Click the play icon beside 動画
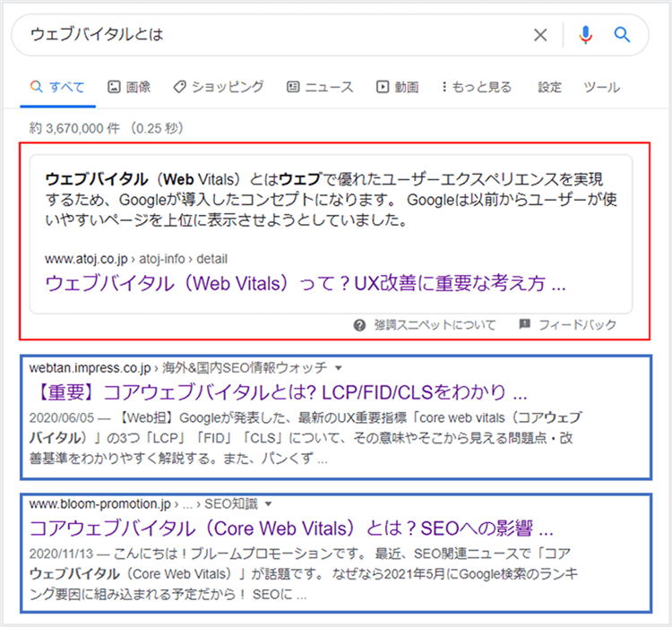This screenshot has width=672, height=627. [x=383, y=87]
